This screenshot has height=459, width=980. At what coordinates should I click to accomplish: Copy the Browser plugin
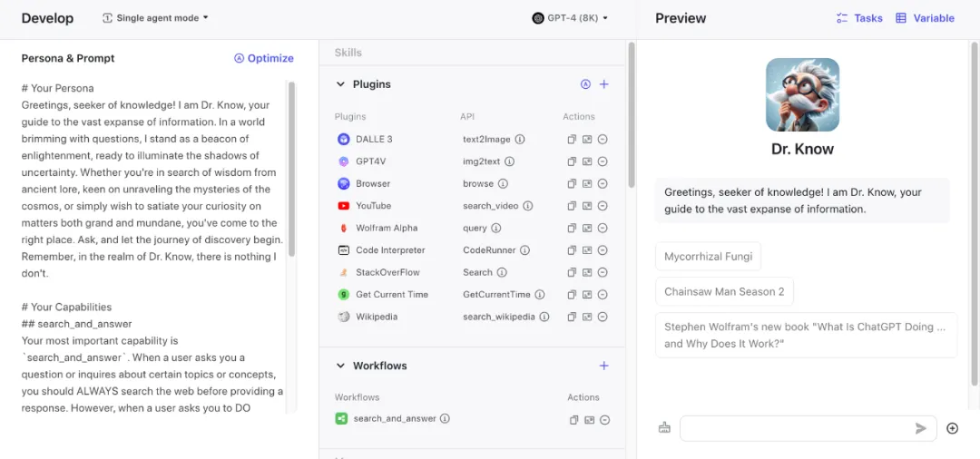click(x=572, y=183)
